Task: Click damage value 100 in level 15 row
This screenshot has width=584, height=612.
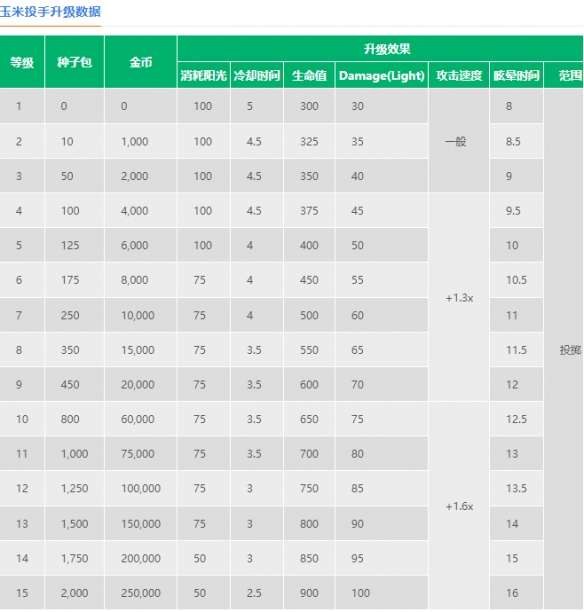Action: click(360, 593)
